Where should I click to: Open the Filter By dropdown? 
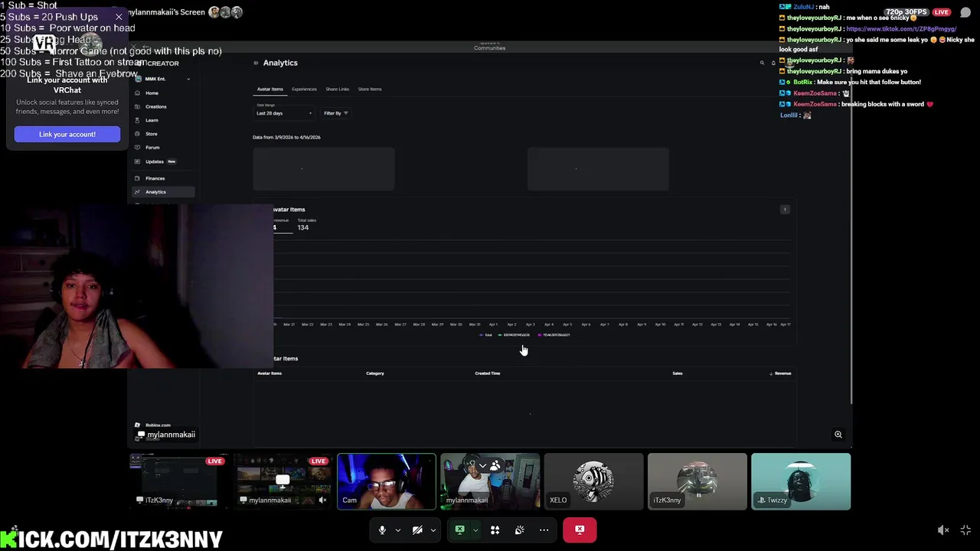[x=335, y=113]
